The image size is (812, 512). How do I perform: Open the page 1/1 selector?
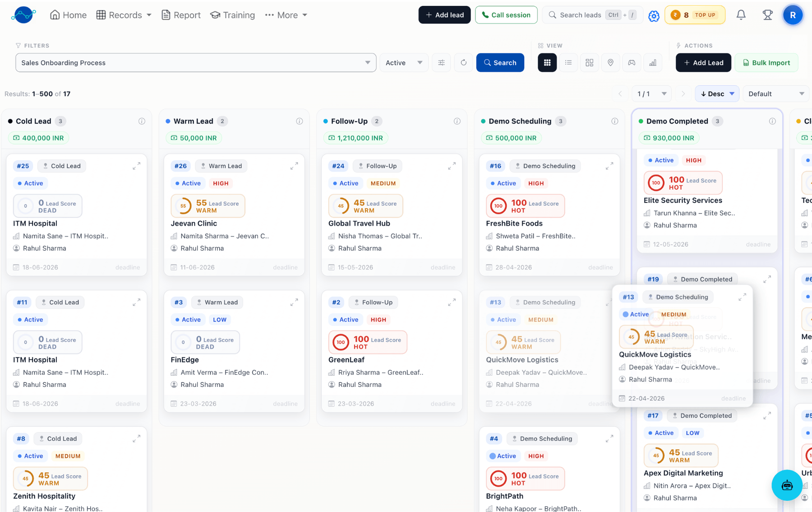tap(651, 94)
